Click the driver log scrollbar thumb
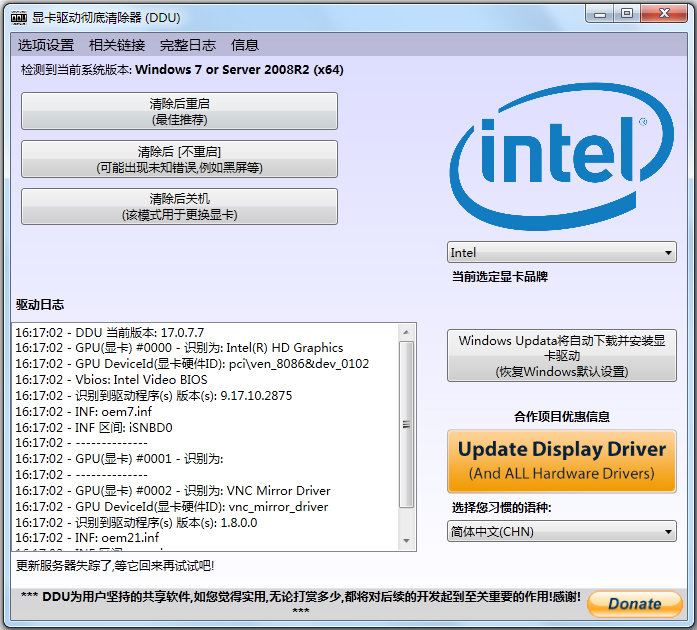 [x=406, y=424]
